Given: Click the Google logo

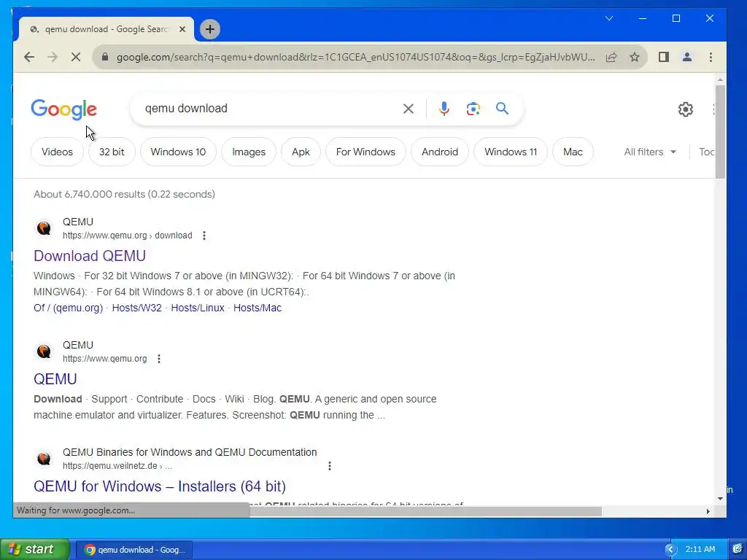Looking at the screenshot, I should (x=64, y=109).
